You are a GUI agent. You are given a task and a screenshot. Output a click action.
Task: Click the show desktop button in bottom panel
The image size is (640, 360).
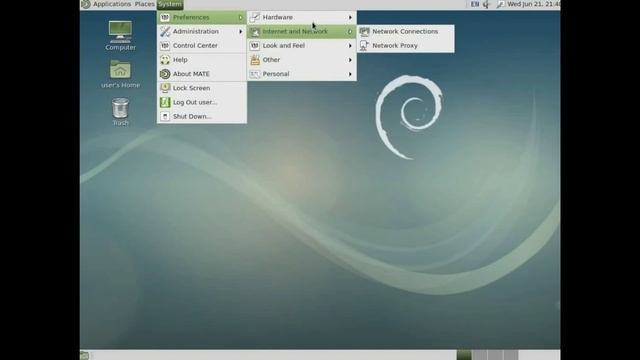pos(84,355)
